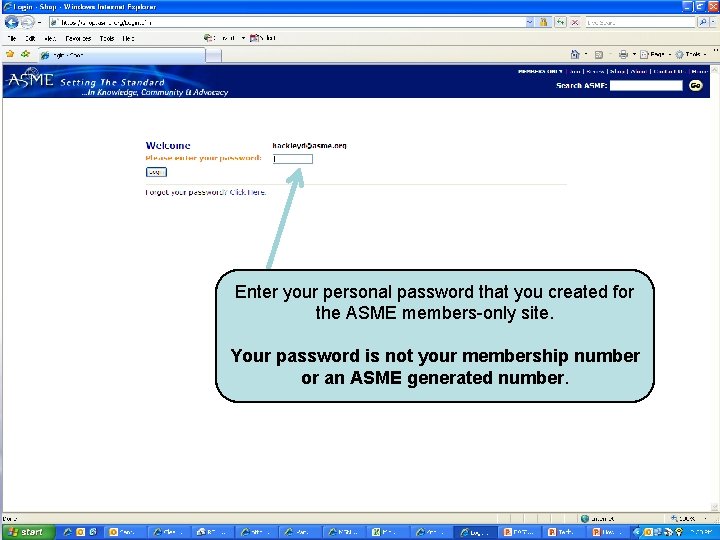Image resolution: width=720 pixels, height=540 pixels.
Task: Open the recent pages dropdown beside Forward
Action: pos(39,22)
